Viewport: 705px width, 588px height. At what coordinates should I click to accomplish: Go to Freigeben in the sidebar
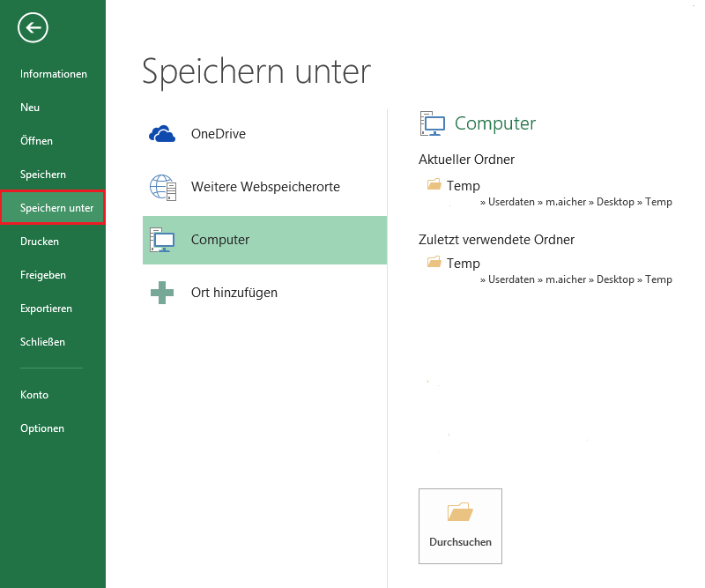tap(43, 275)
